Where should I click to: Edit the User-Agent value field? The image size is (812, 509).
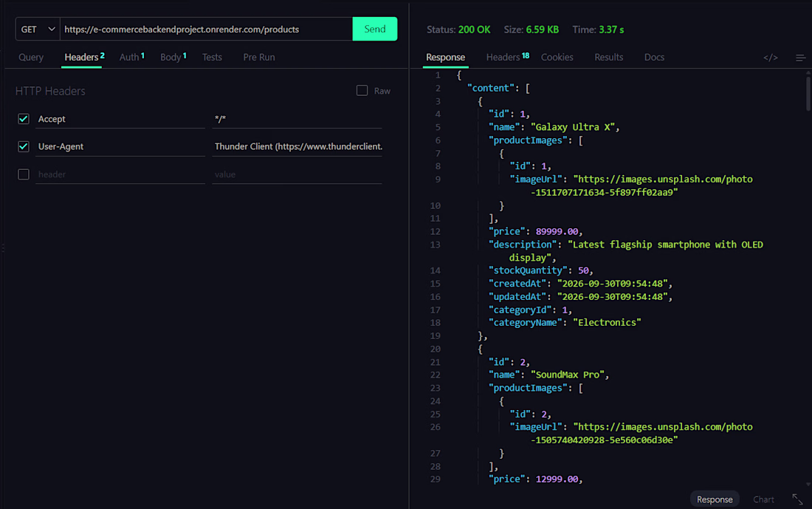(297, 146)
